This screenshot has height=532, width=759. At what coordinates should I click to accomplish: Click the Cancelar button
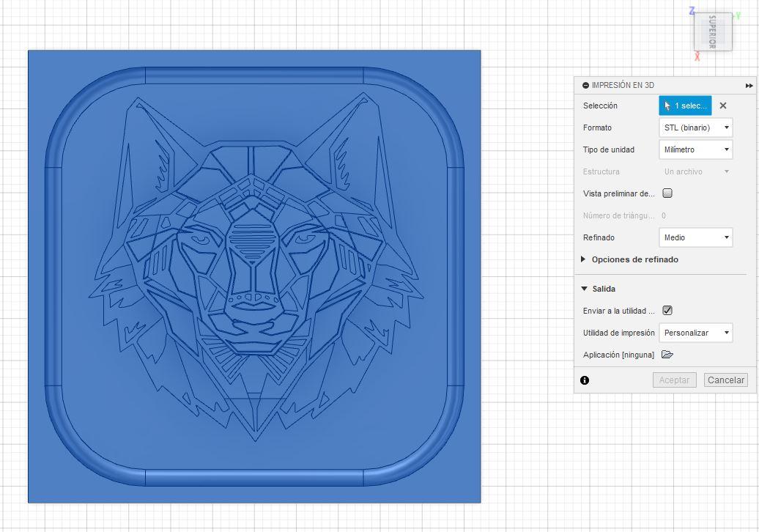725,380
